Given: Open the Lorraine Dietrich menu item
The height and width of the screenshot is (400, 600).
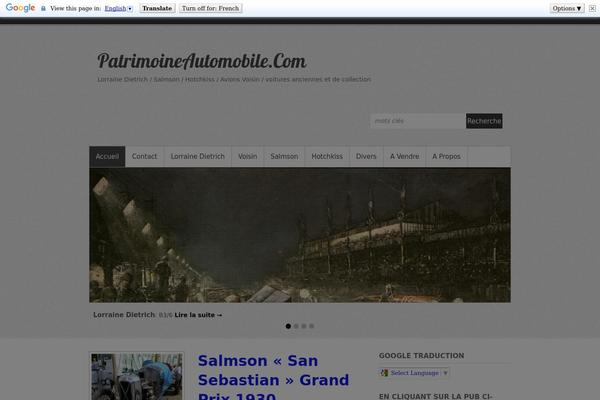Looking at the screenshot, I should click(197, 156).
